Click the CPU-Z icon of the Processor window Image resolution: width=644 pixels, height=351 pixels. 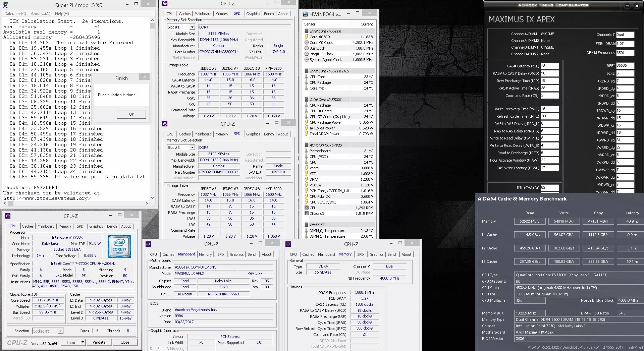click(x=8, y=216)
